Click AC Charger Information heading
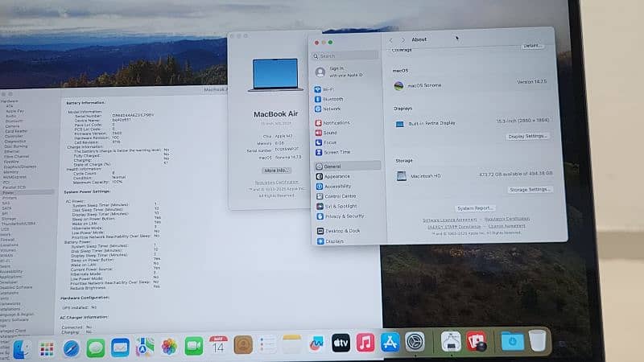This screenshot has height=362, width=644. 84,317
